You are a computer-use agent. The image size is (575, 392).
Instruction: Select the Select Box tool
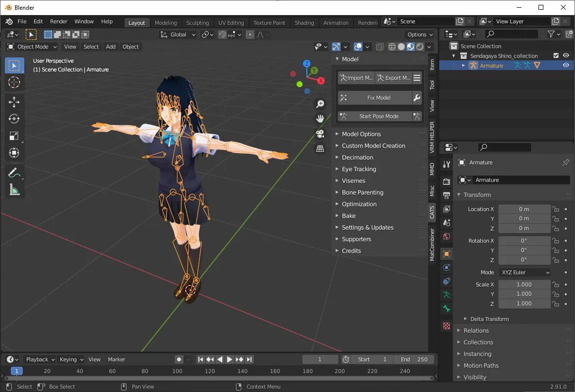[14, 66]
